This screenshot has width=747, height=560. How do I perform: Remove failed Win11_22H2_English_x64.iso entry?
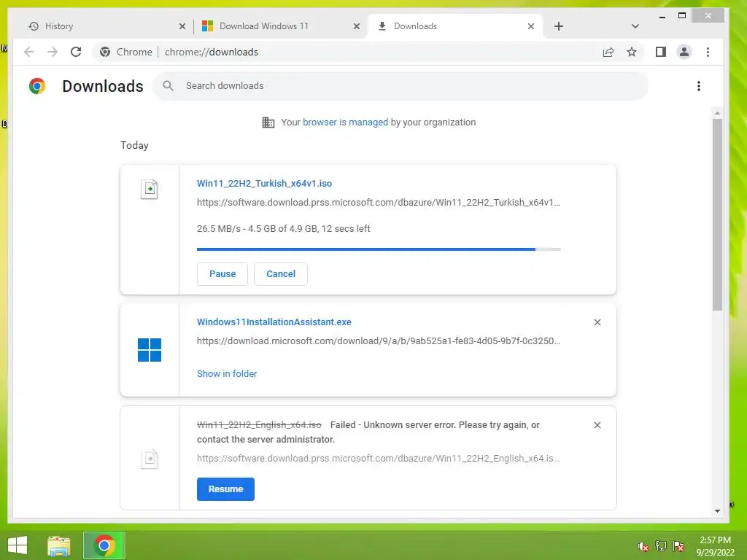597,425
